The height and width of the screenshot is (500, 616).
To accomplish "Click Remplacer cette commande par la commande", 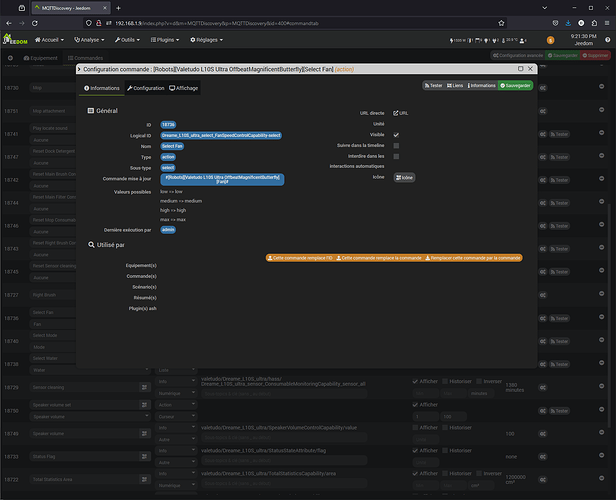I will 474,257.
